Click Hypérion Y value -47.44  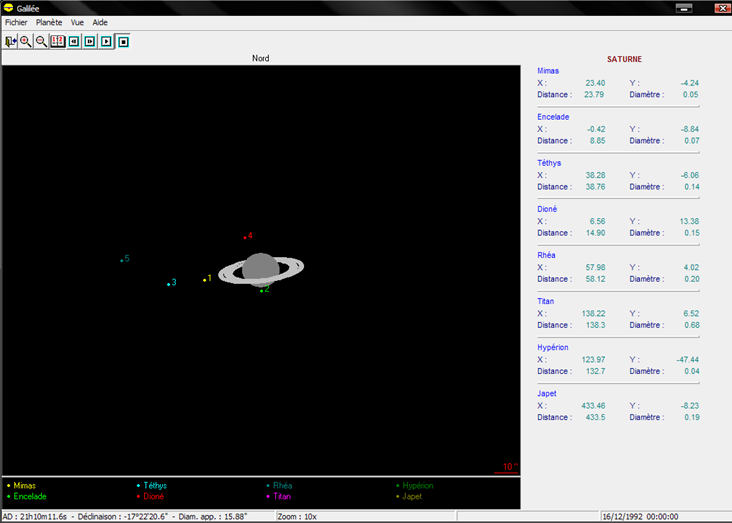[688, 360]
